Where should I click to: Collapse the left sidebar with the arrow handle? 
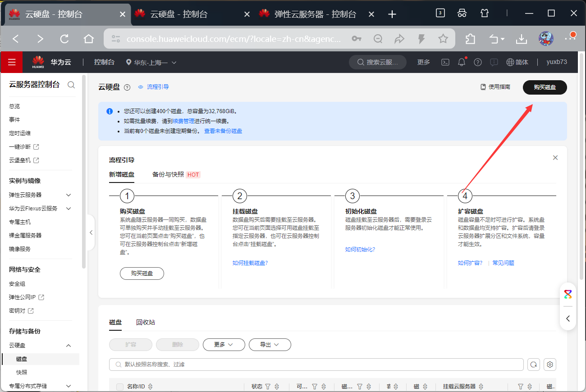[x=91, y=232]
